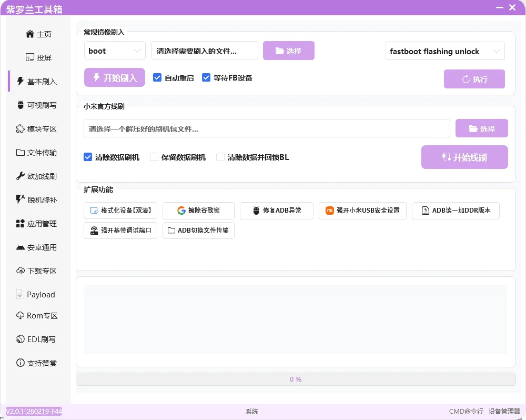Open the 主页 page
The image size is (526, 420).
pos(38,34)
